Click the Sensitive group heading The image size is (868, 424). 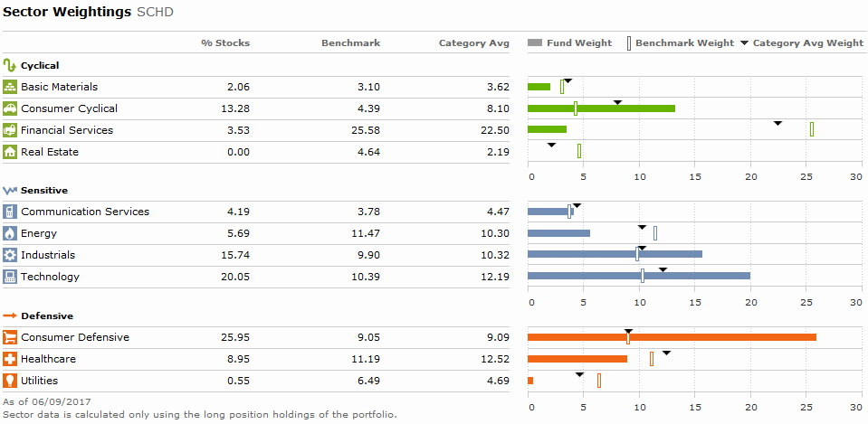pyautogui.click(x=44, y=191)
